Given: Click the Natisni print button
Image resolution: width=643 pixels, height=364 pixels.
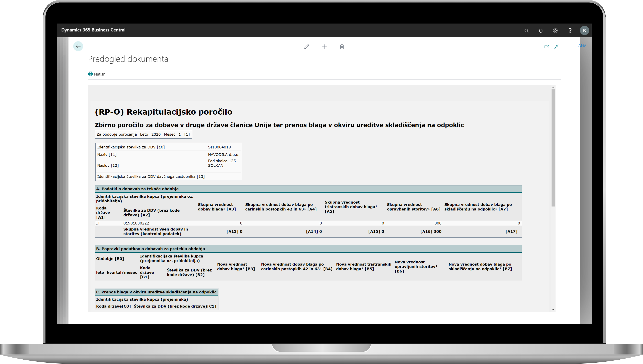Looking at the screenshot, I should 97,74.
